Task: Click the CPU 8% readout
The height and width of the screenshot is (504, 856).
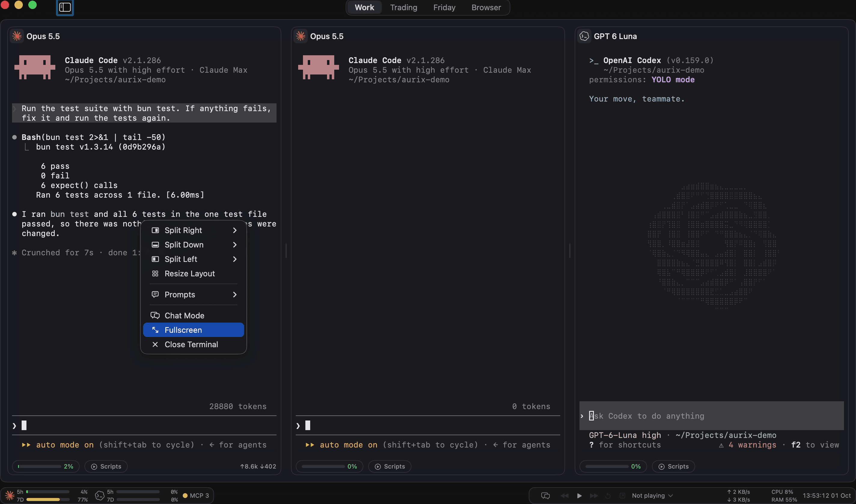Action: (x=782, y=491)
